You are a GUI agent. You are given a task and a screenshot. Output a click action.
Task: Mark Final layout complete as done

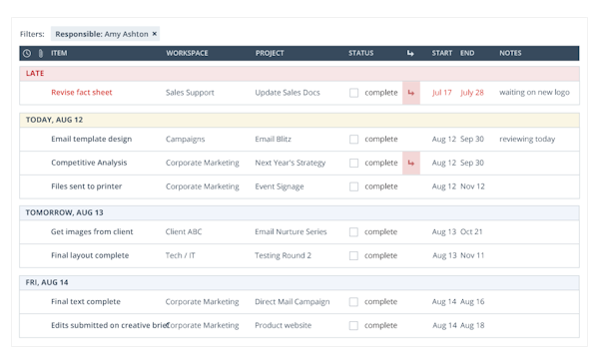[353, 255]
